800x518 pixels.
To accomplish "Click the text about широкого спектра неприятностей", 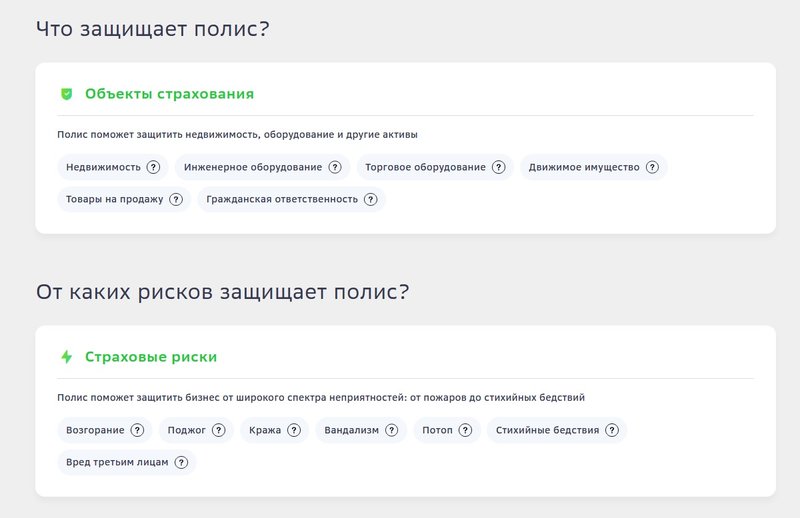I will pyautogui.click(x=321, y=398).
